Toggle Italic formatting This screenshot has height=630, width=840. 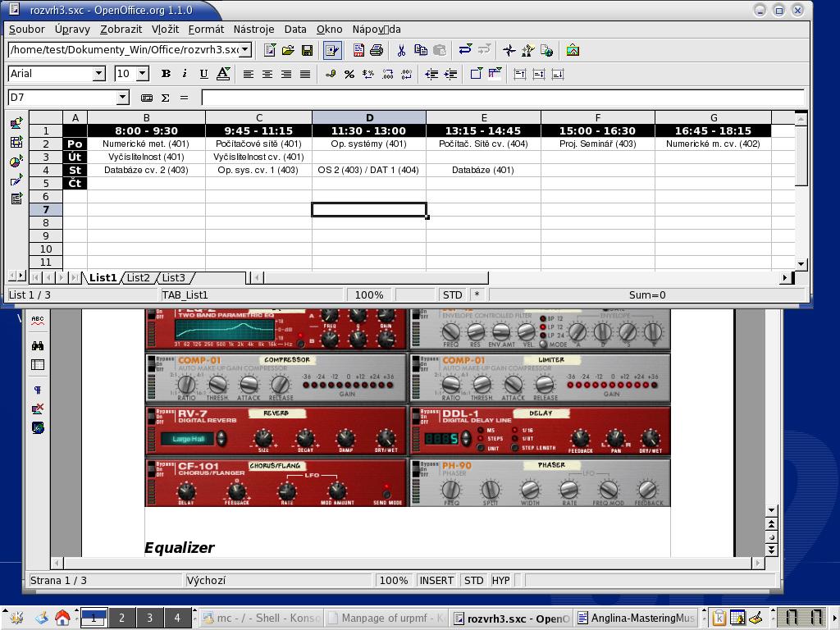(x=185, y=74)
